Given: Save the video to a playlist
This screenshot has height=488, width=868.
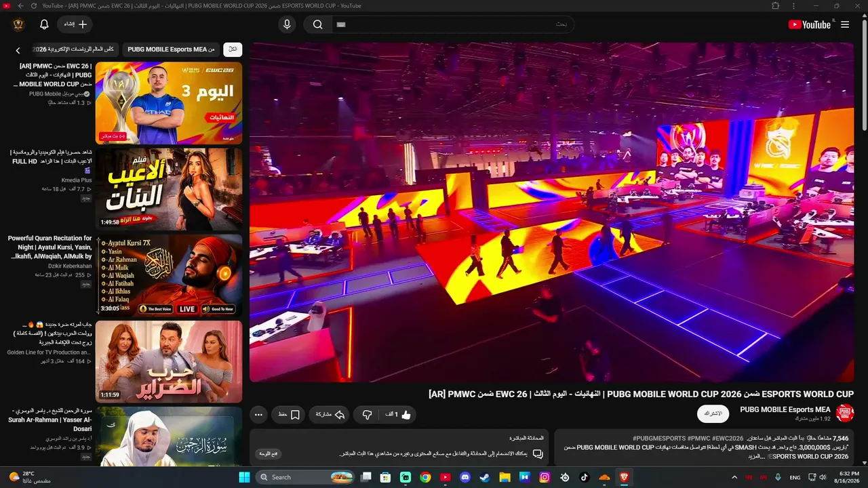Looking at the screenshot, I should click(x=288, y=414).
